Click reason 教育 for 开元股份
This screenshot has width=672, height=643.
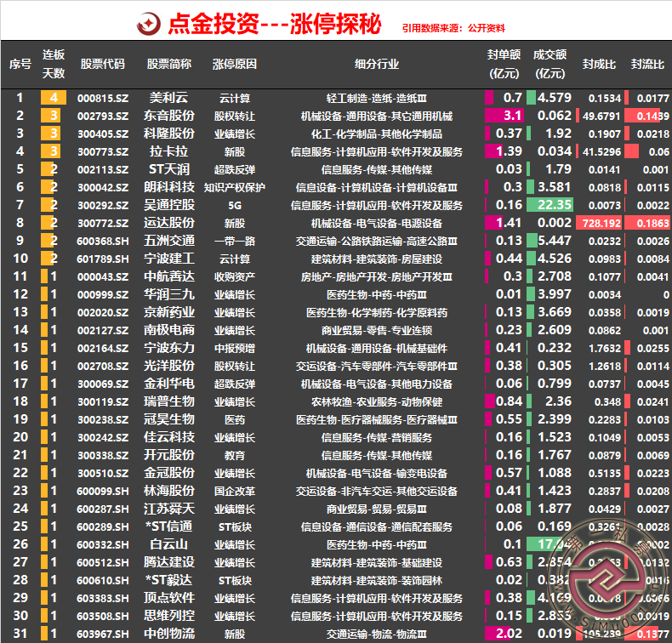(235, 455)
